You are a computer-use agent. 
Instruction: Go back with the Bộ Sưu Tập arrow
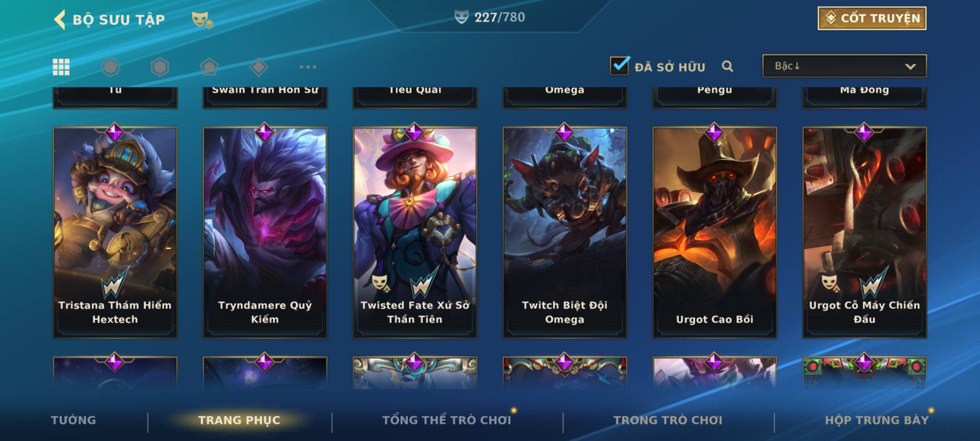(60, 20)
